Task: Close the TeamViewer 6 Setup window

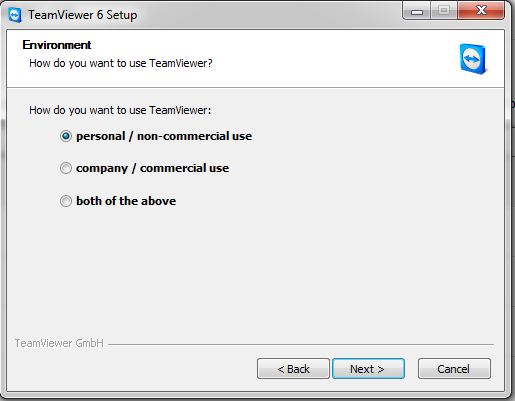Action: tap(481, 11)
